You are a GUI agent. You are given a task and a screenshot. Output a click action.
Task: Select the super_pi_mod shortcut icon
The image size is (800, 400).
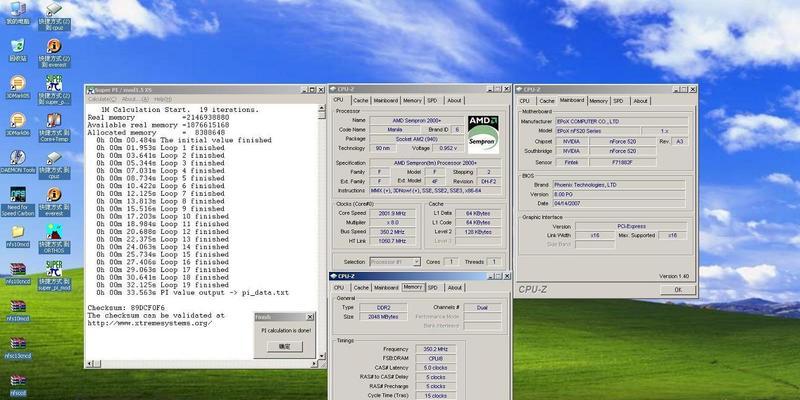54,276
